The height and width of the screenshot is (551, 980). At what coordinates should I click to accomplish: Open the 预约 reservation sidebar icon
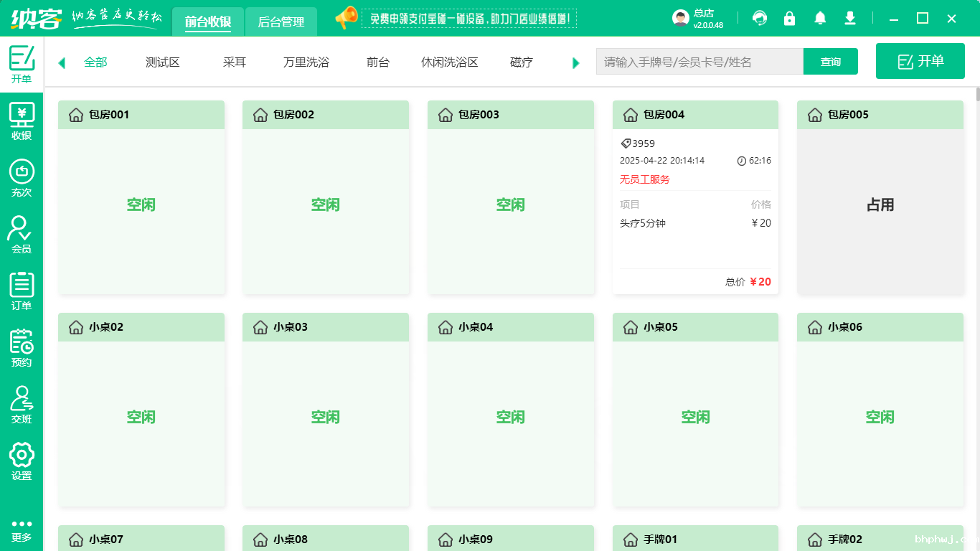coord(22,348)
